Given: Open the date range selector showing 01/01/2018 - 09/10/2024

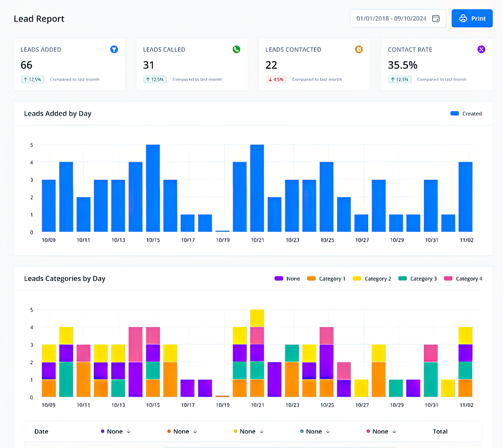Looking at the screenshot, I should (392, 18).
